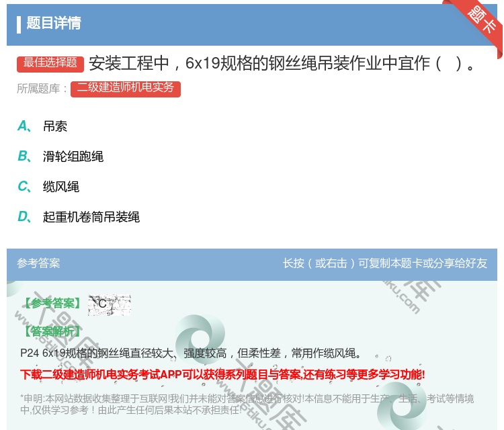This screenshot has height=430, width=504.
Task: Select answer option D 起重机卷筒吊装绳
Action: click(x=79, y=217)
